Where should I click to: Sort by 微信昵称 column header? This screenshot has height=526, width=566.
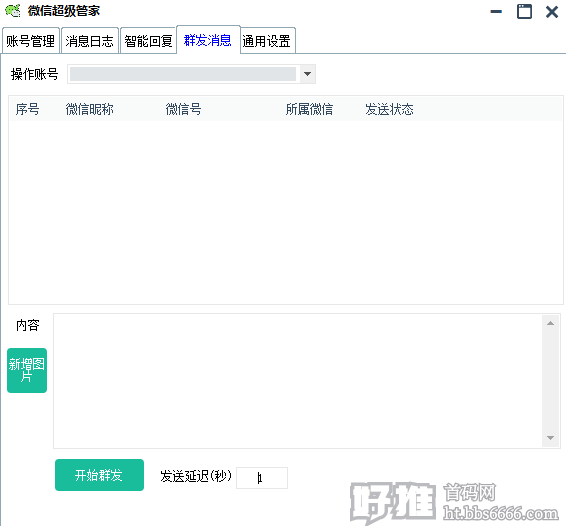90,109
